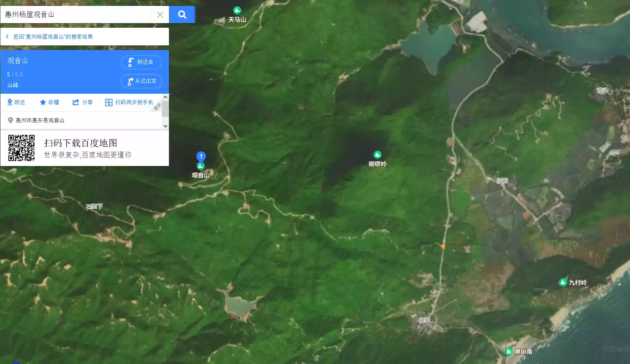
Task: Click the orange star marker on the road
Action: [443, 246]
